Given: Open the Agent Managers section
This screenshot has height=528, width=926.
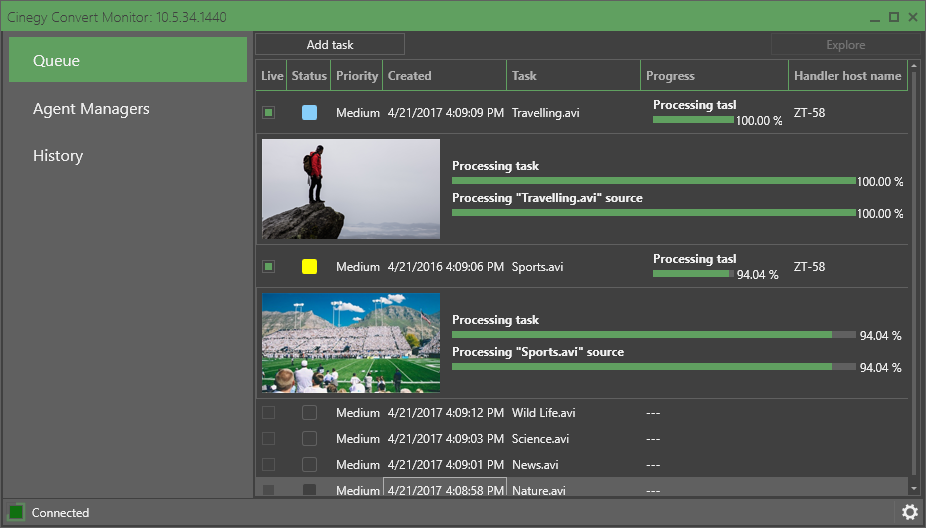Looking at the screenshot, I should point(91,109).
